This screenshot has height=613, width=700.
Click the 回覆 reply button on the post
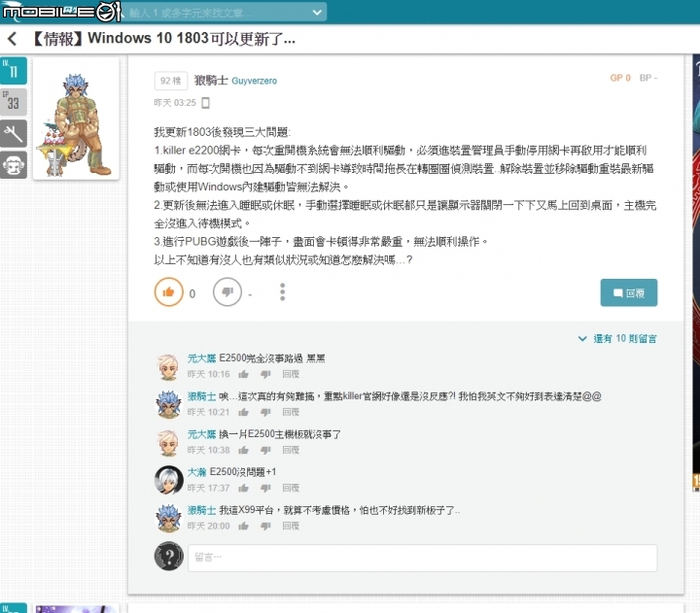pyautogui.click(x=629, y=292)
